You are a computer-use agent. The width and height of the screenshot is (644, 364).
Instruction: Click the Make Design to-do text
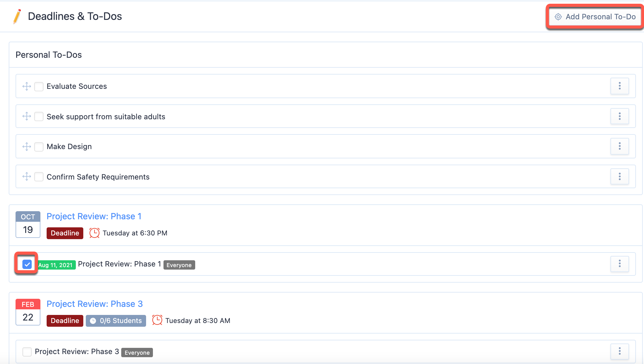(x=69, y=147)
